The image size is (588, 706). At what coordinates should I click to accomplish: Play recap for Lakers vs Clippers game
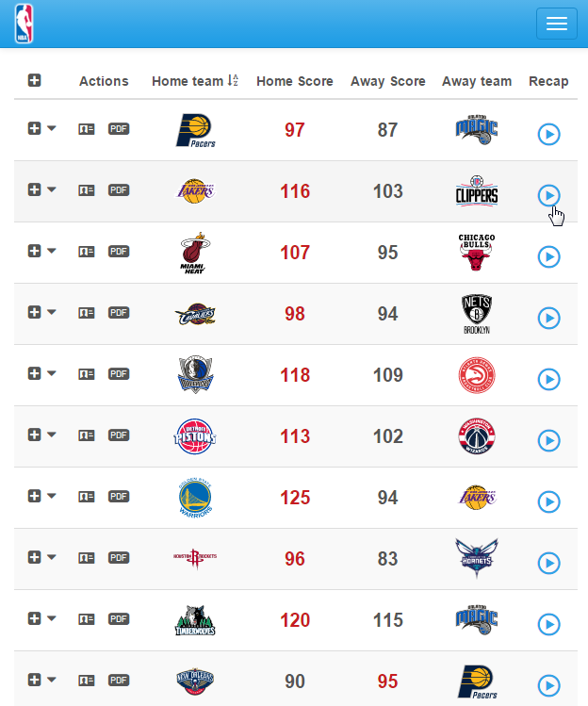pyautogui.click(x=548, y=195)
